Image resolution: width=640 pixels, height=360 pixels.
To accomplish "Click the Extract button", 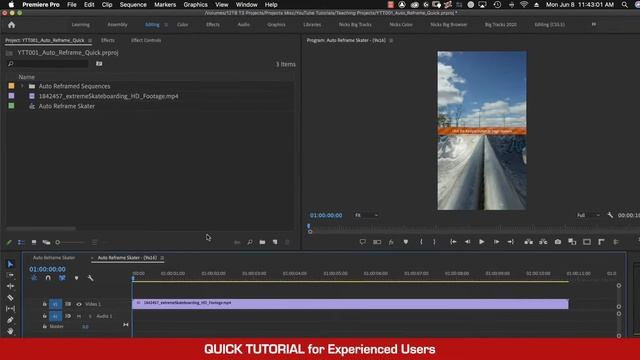I will [543, 242].
